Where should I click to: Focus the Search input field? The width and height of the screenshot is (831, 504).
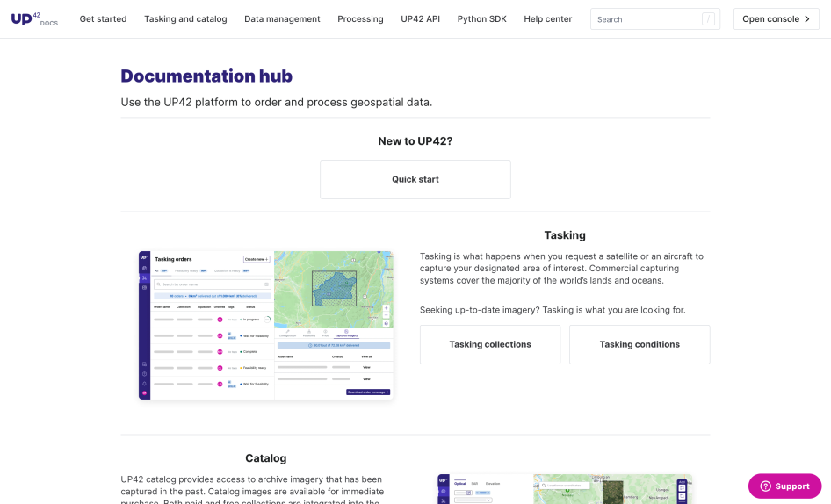(655, 19)
